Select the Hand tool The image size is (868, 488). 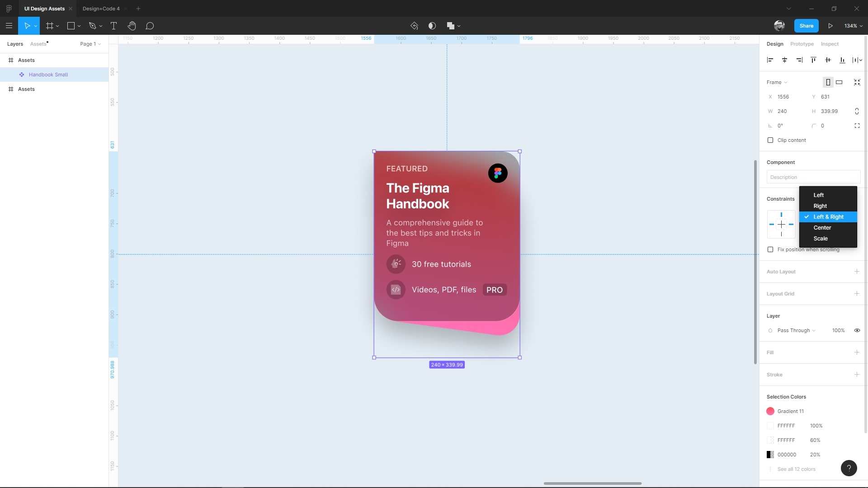coord(132,26)
